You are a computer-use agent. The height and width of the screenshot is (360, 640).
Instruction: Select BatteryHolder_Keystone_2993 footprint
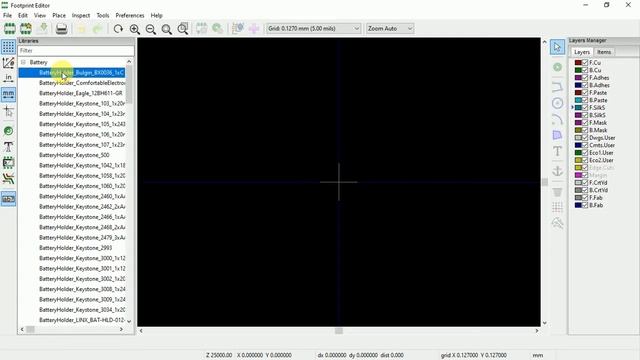[76, 248]
